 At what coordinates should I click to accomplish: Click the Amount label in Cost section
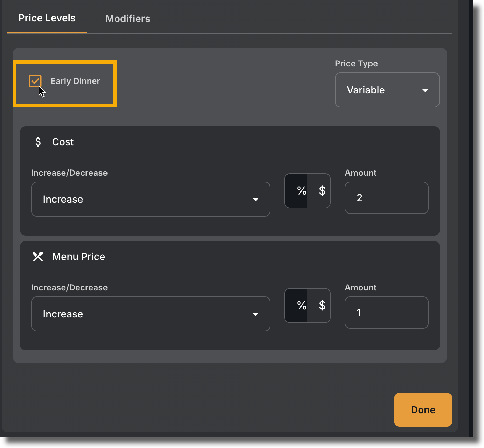pos(361,173)
